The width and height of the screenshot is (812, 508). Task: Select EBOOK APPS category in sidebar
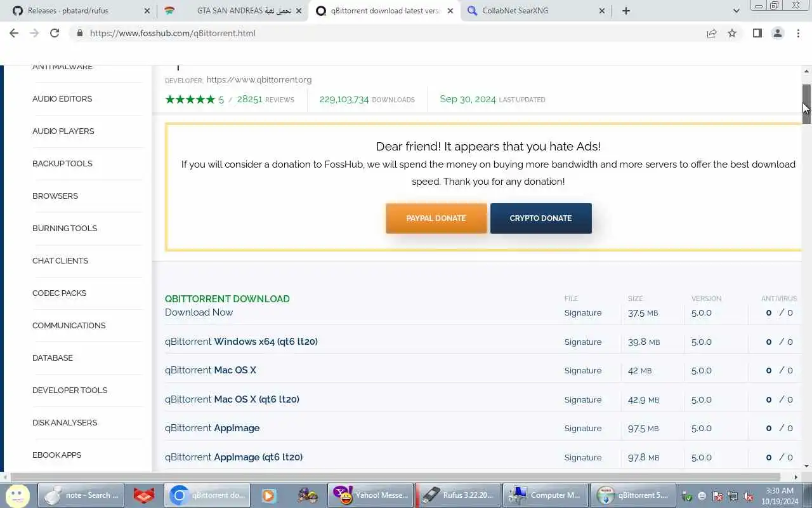[57, 455]
